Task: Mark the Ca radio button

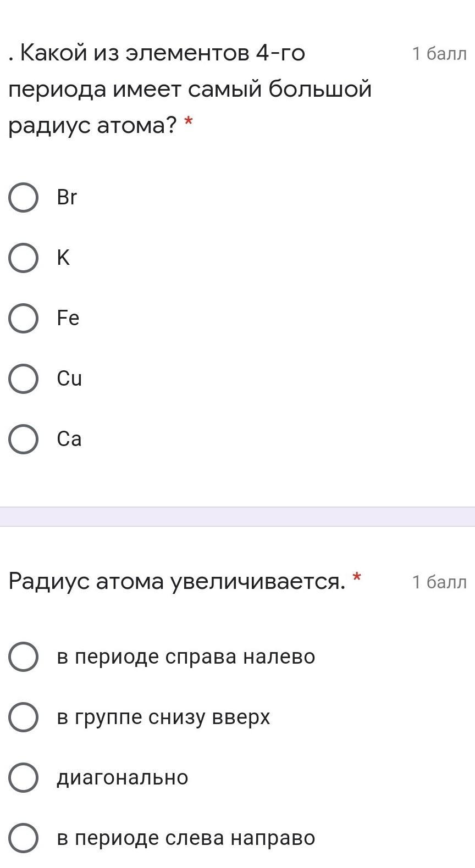Action: pyautogui.click(x=24, y=439)
